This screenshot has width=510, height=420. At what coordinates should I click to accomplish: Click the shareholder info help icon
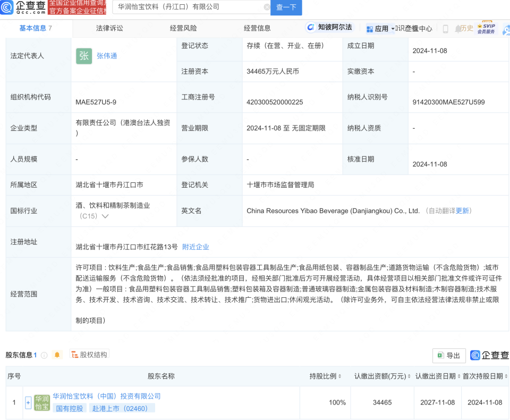44,355
